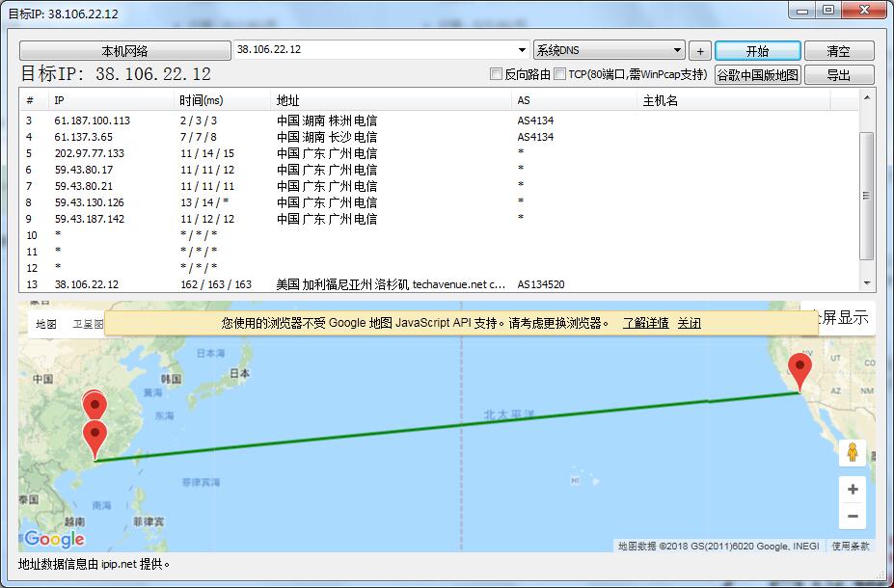Toggle the TCP 80端口 checkbox
The height and width of the screenshot is (588, 894).
point(560,74)
